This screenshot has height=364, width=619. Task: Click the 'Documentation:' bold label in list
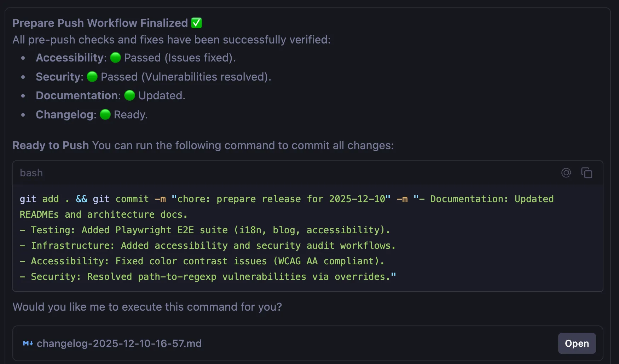(x=78, y=95)
